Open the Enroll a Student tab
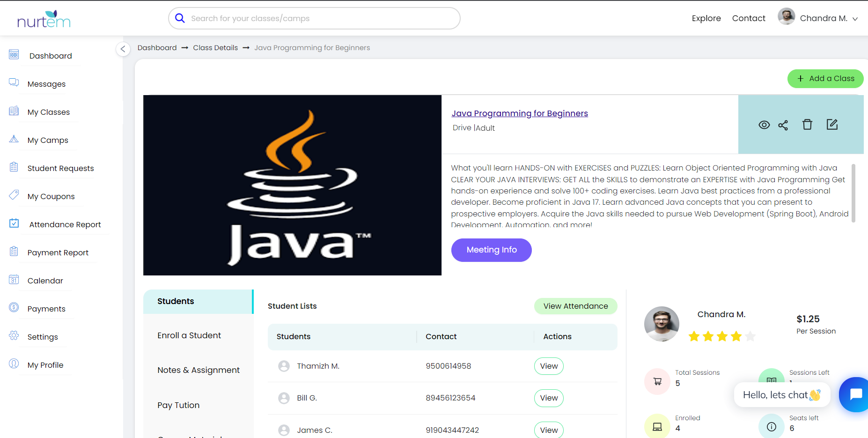This screenshot has height=438, width=868. pyautogui.click(x=189, y=335)
